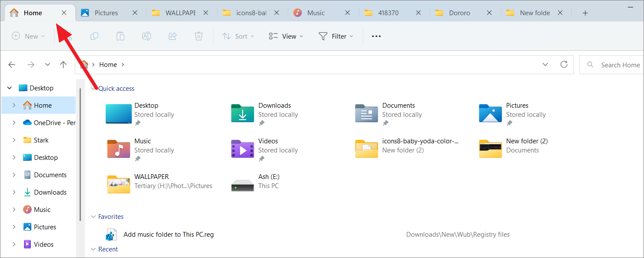Image resolution: width=644 pixels, height=258 pixels.
Task: Switch to the WALLPAPER tab
Action: point(180,13)
